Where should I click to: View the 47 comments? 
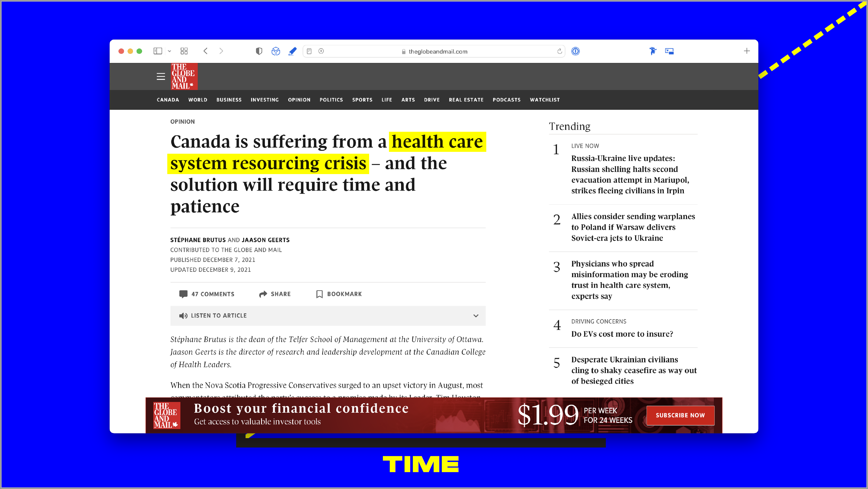207,294
